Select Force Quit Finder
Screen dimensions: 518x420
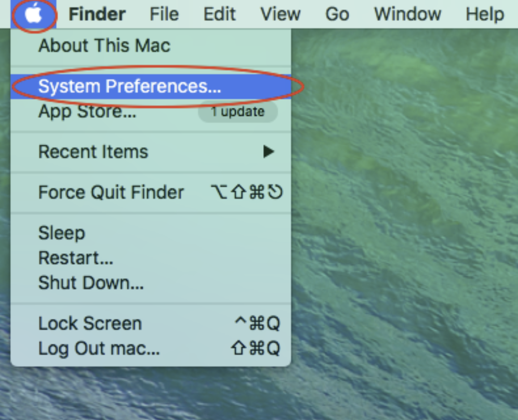[151, 192]
